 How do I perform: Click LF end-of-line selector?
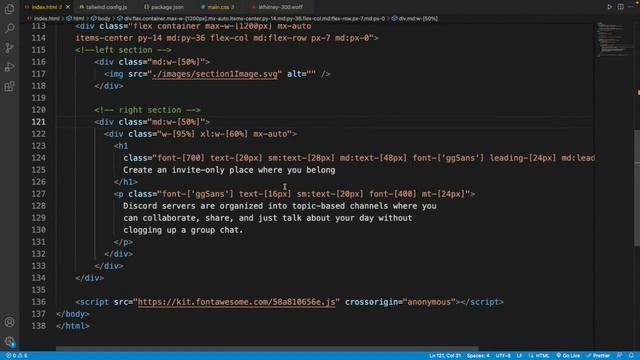(x=519, y=356)
